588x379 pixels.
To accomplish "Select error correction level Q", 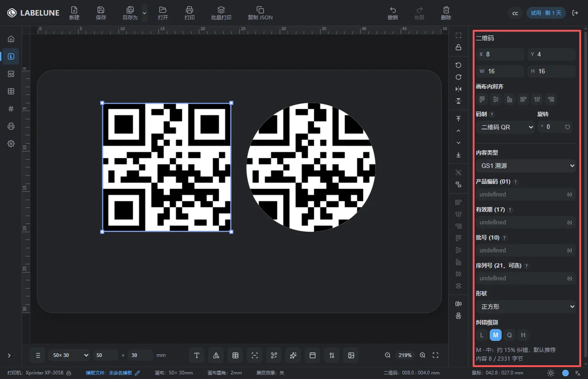I will (509, 335).
